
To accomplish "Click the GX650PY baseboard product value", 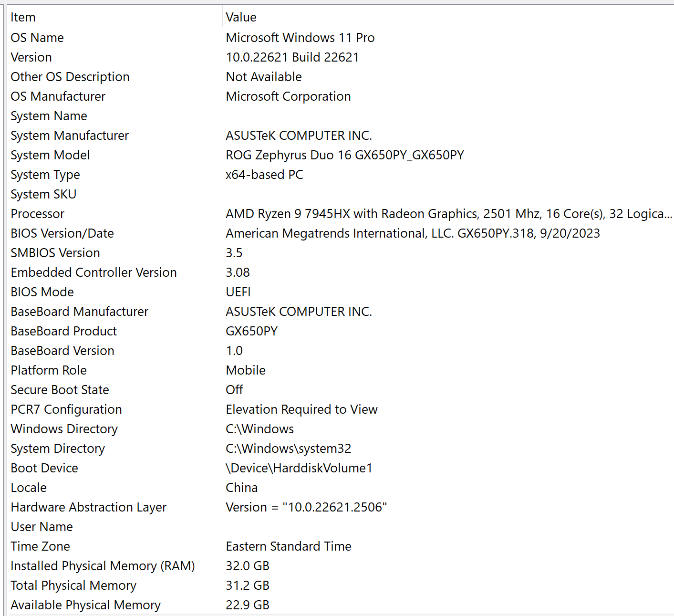I will (251, 331).
